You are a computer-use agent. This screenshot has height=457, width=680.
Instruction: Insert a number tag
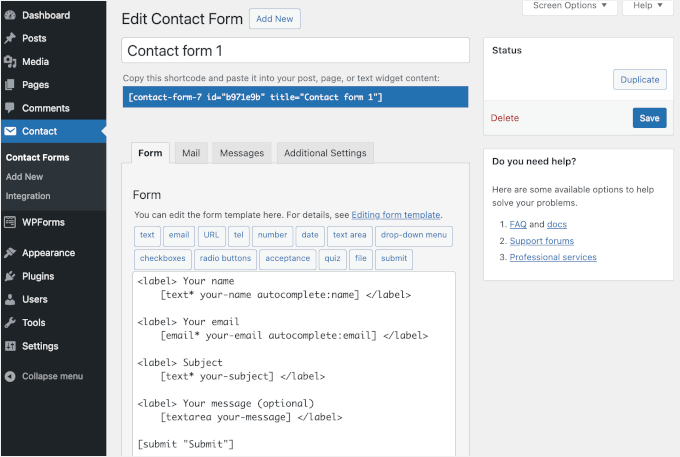pyautogui.click(x=272, y=235)
